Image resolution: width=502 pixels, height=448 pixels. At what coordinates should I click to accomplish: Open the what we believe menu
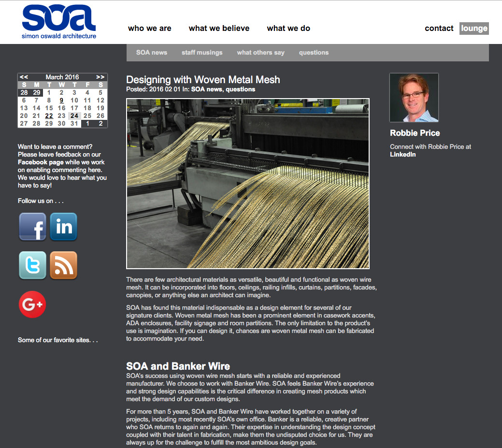point(219,28)
